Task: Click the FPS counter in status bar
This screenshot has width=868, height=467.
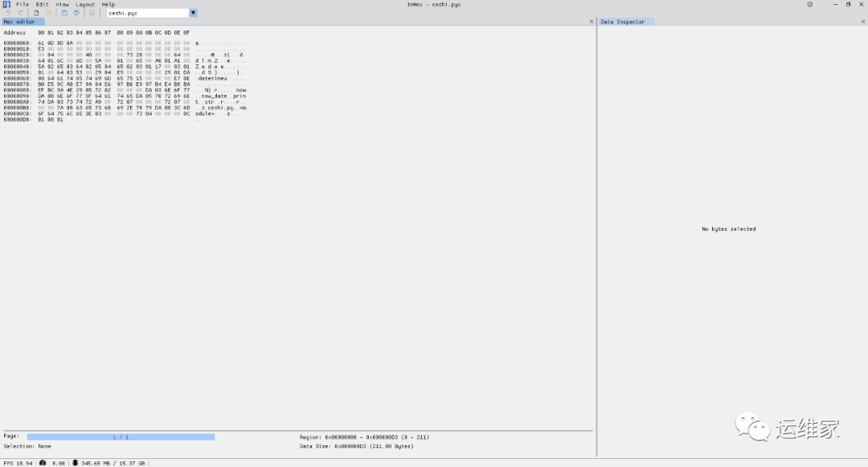Action: click(x=18, y=463)
